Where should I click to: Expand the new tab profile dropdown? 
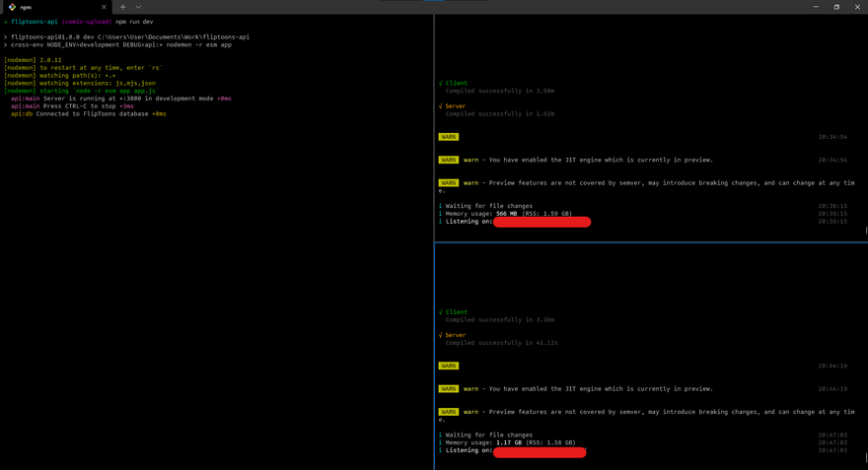(138, 7)
